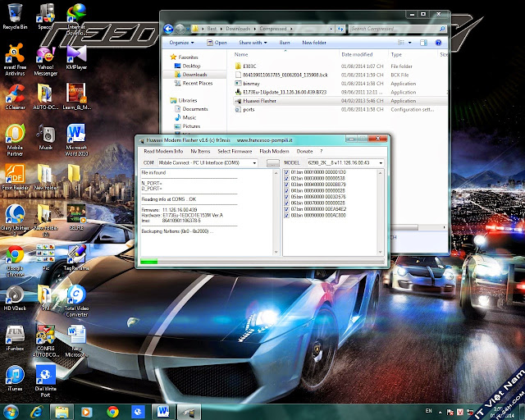Screen dimensions: 525x420
Task: Open Internet Explorer from the taskbar
Action: [x=36, y=412]
